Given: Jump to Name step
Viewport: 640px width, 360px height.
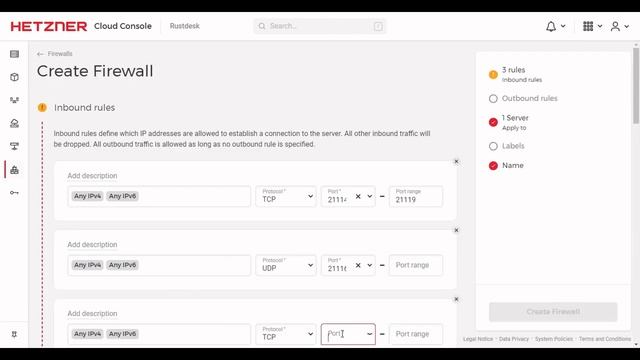Looking at the screenshot, I should pos(506,165).
